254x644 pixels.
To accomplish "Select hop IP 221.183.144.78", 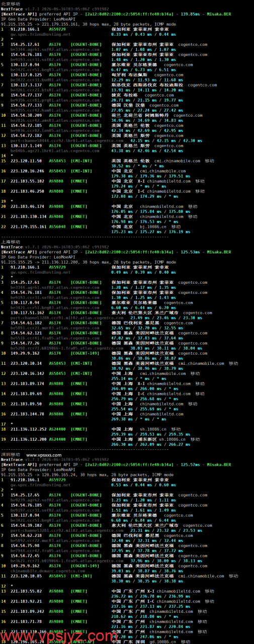I will pyautogui.click(x=26, y=414).
